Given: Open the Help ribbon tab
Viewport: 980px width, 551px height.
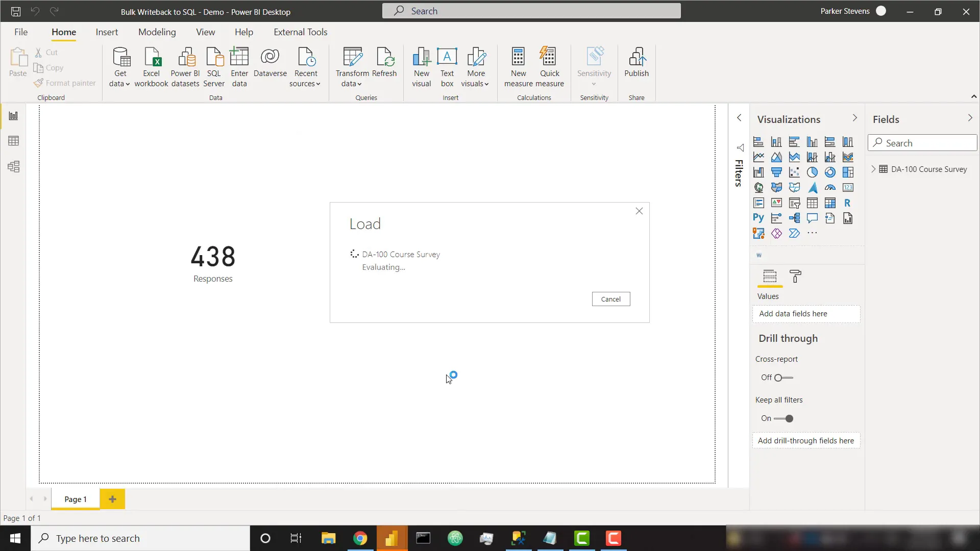Looking at the screenshot, I should [x=244, y=32].
